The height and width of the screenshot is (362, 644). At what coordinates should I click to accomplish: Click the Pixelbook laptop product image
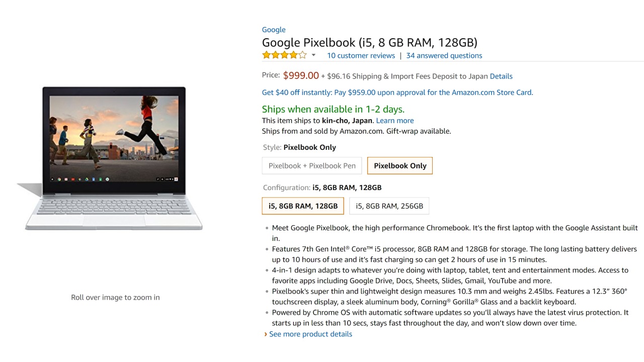coord(114,158)
